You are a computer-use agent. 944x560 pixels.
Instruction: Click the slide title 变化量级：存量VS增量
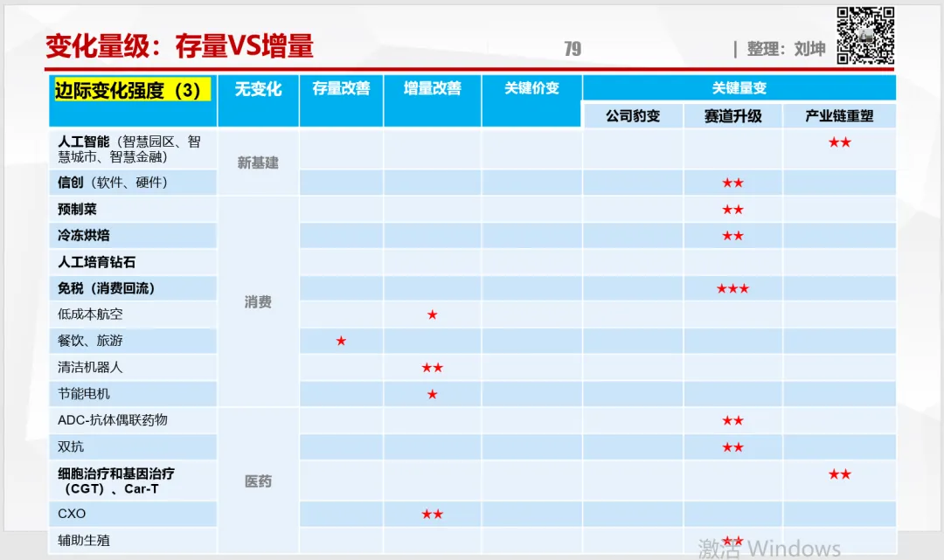179,46
